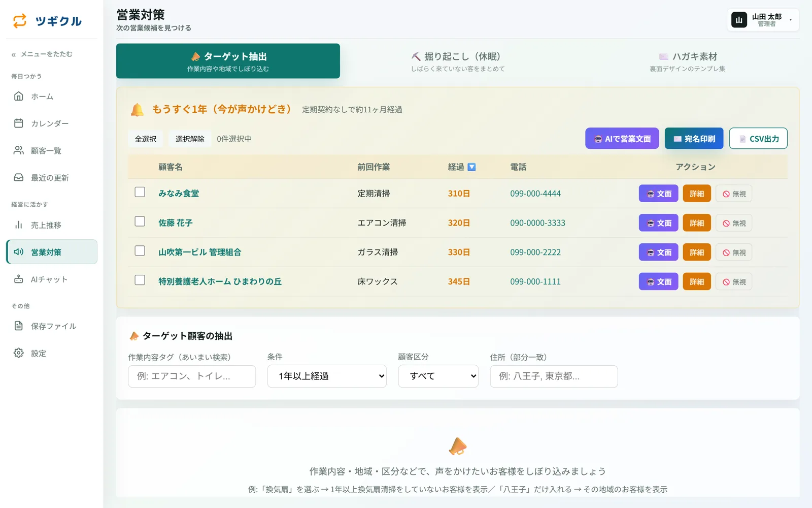
Task: Open ホーム from the sidebar
Action: point(51,96)
